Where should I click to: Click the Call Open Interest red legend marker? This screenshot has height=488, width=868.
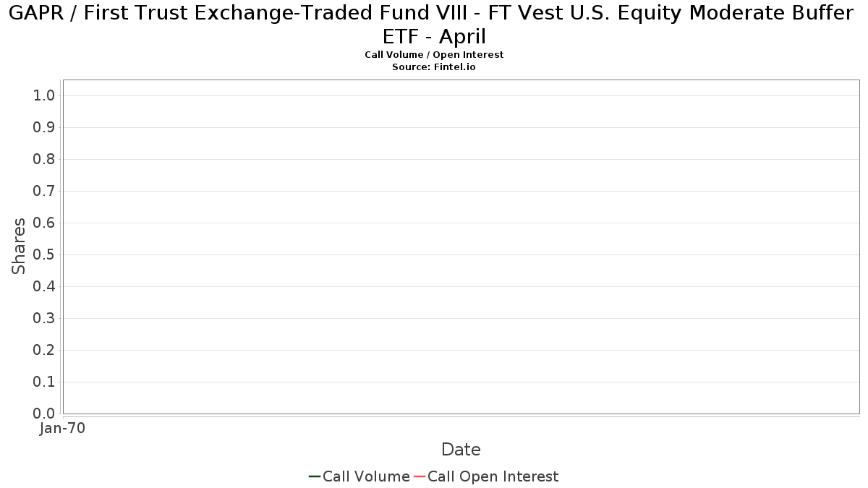click(x=420, y=476)
